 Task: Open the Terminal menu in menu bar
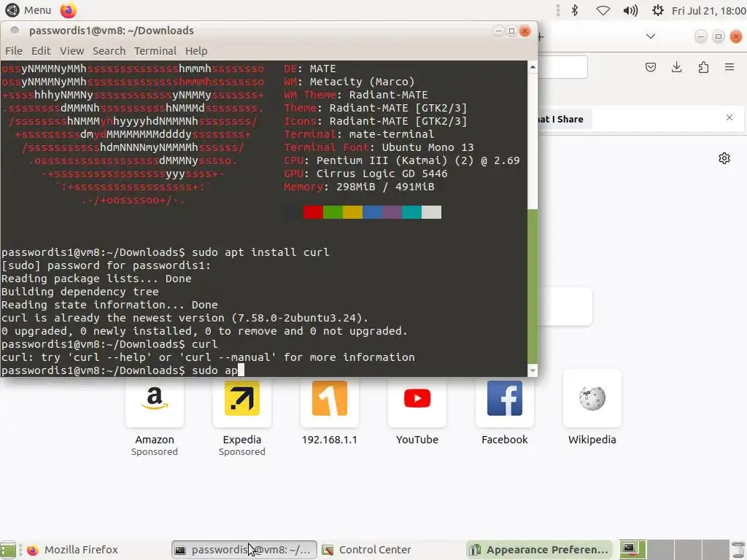point(155,50)
